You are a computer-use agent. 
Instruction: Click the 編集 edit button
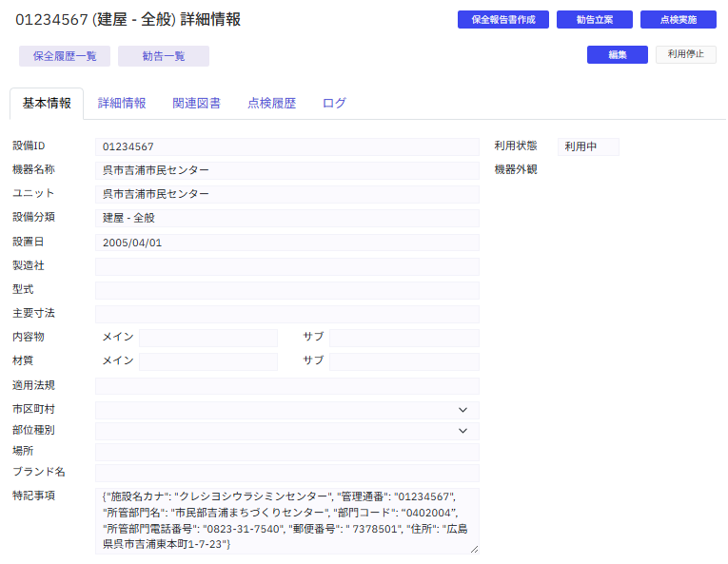617,55
